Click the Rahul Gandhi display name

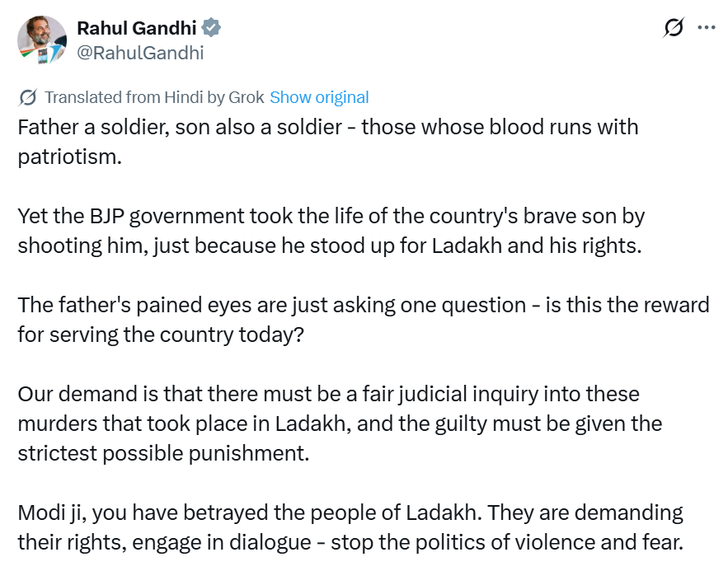click(x=136, y=28)
